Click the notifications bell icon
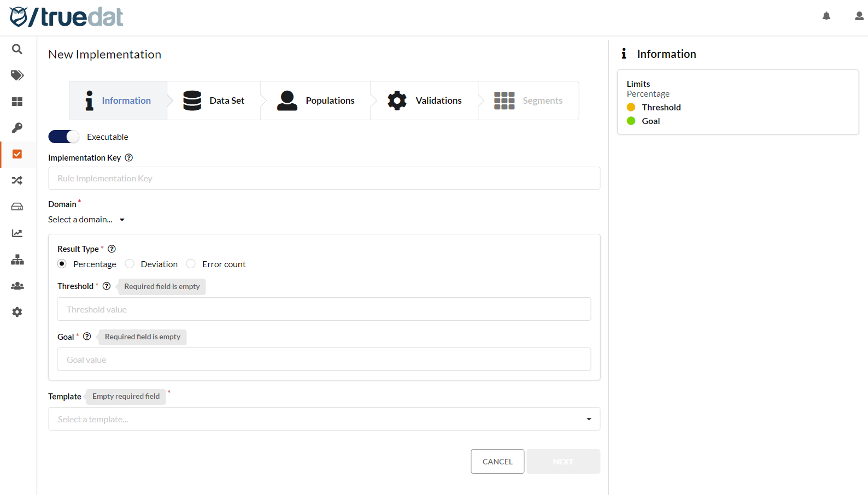Viewport: 868px width, 495px height. 826,16
